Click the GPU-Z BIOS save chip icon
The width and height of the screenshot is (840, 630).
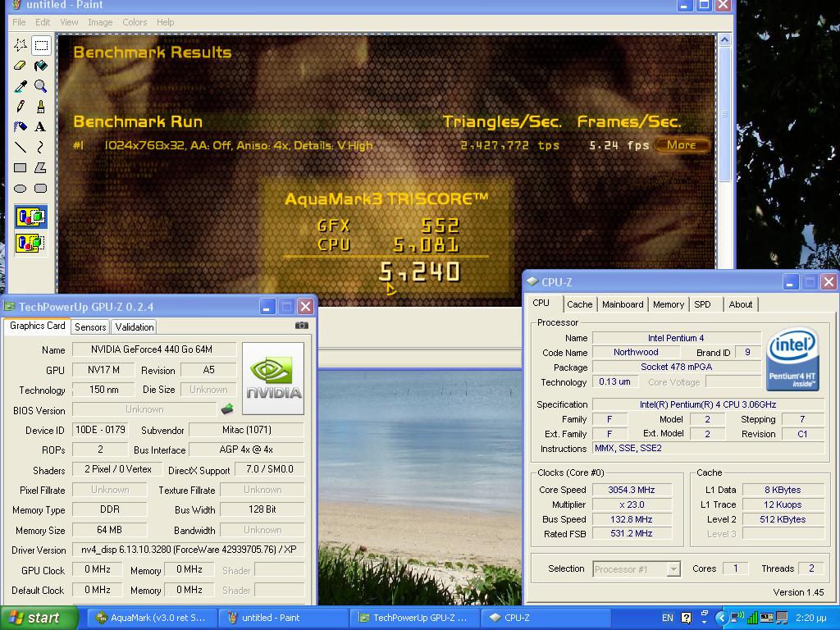tap(227, 409)
